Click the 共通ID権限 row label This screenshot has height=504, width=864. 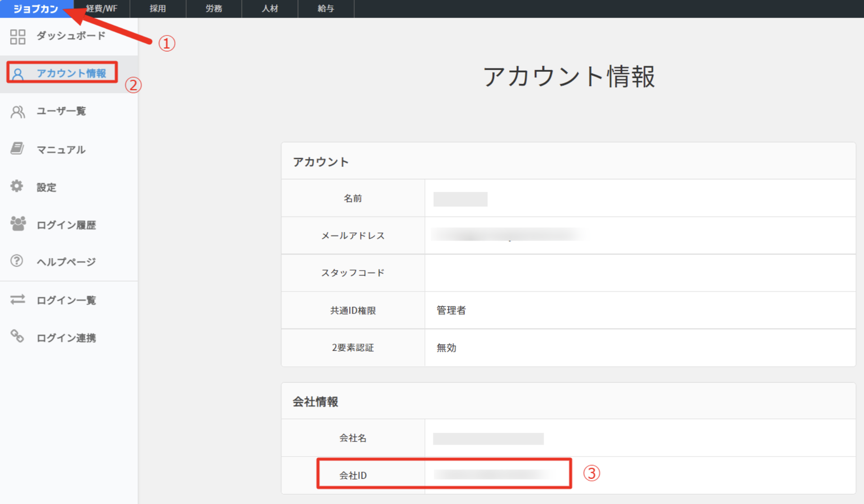click(353, 310)
